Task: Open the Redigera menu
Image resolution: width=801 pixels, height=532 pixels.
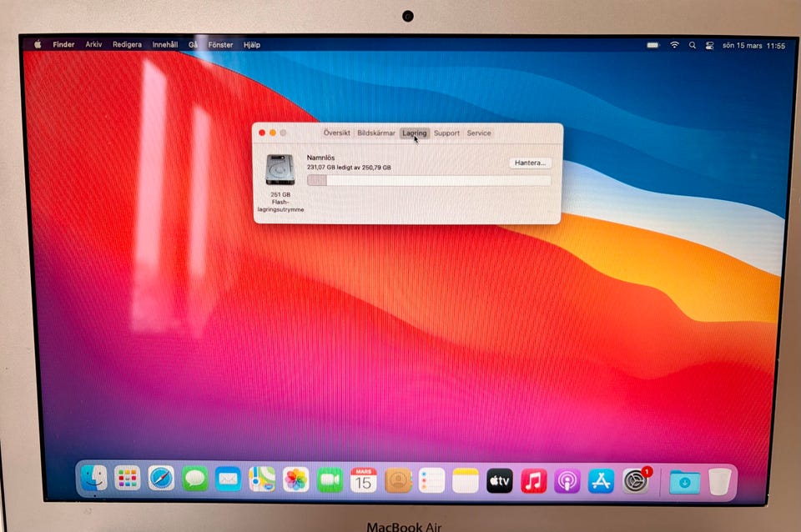Action: point(127,44)
